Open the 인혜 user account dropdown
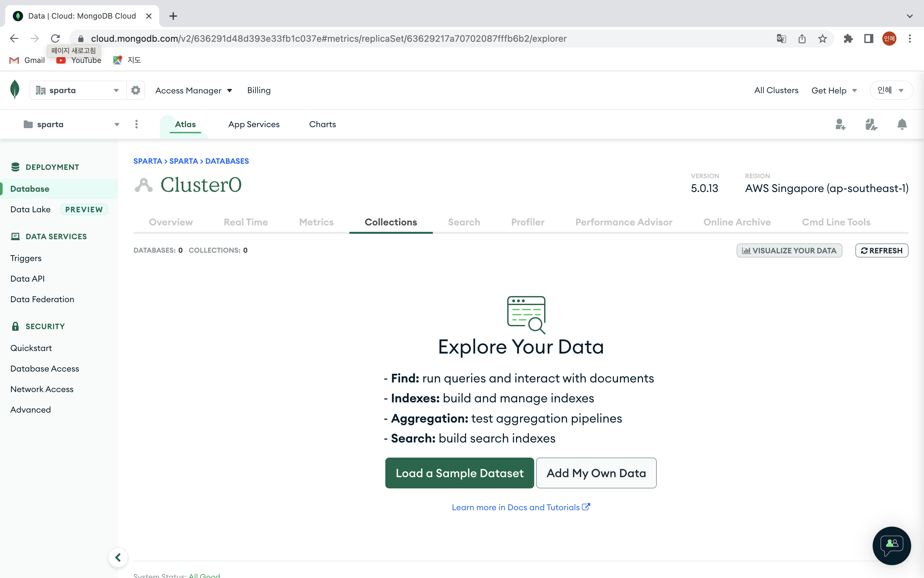 [891, 90]
